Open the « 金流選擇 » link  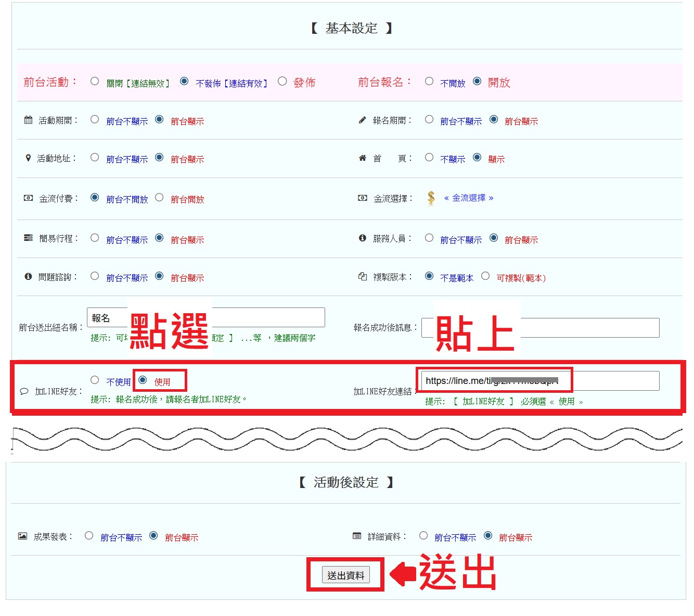click(x=468, y=198)
